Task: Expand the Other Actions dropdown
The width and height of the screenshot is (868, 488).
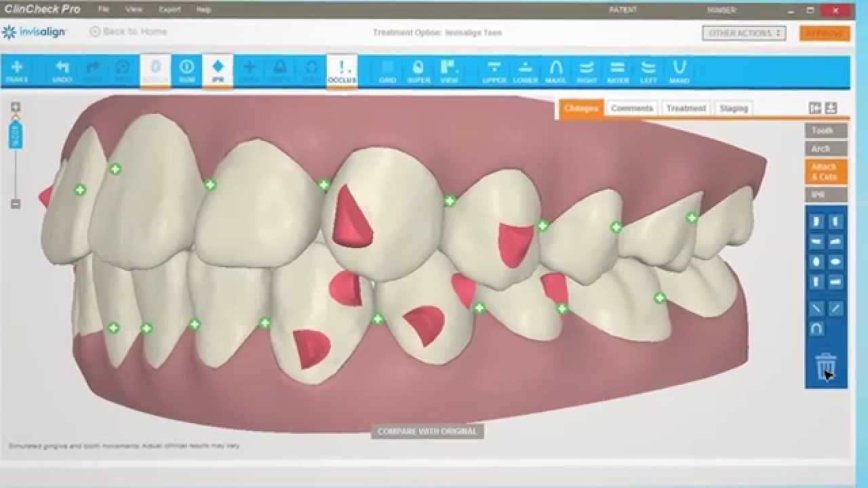Action: pyautogui.click(x=744, y=33)
